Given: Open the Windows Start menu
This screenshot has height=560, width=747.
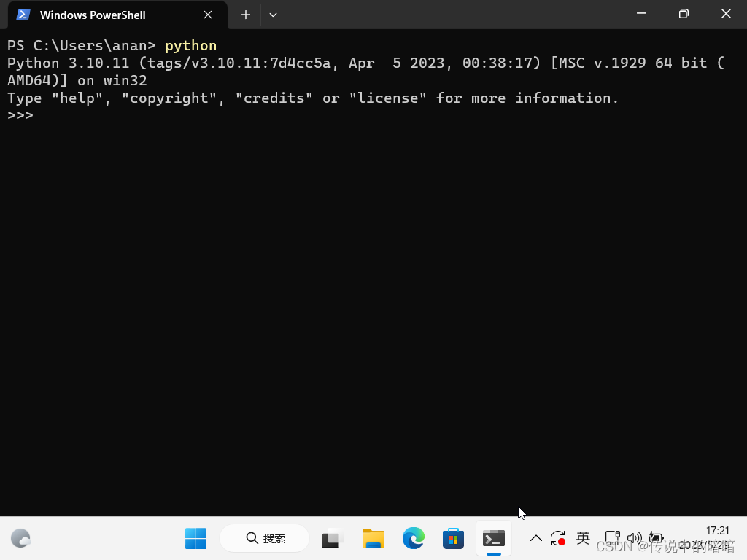Looking at the screenshot, I should click(x=196, y=539).
